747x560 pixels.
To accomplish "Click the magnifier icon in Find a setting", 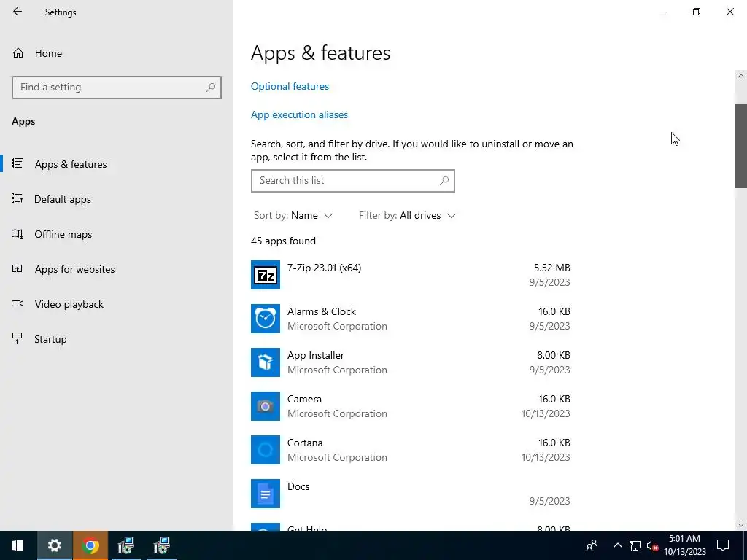I will tap(211, 87).
